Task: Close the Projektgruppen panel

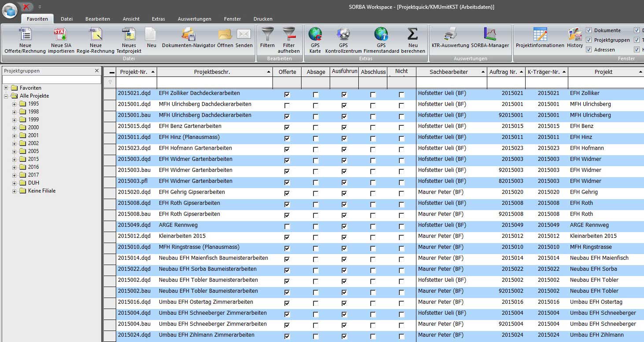Action: coord(97,71)
